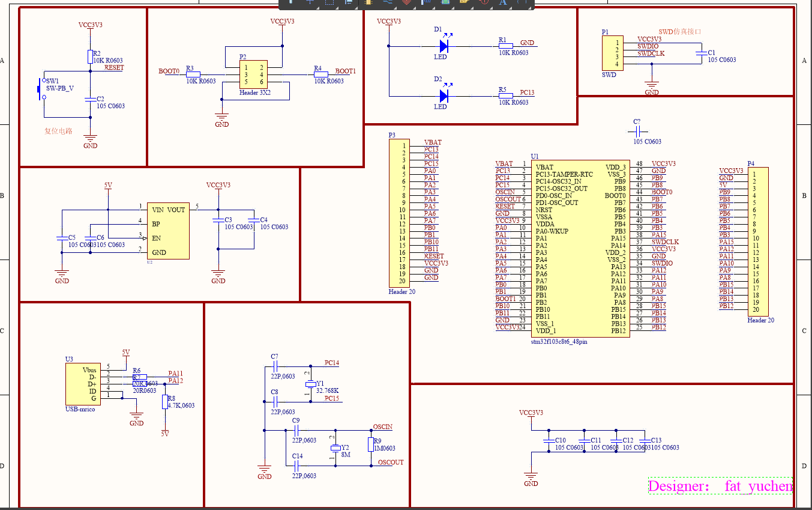Select resistor R2 in the reset circuit

tap(90, 56)
